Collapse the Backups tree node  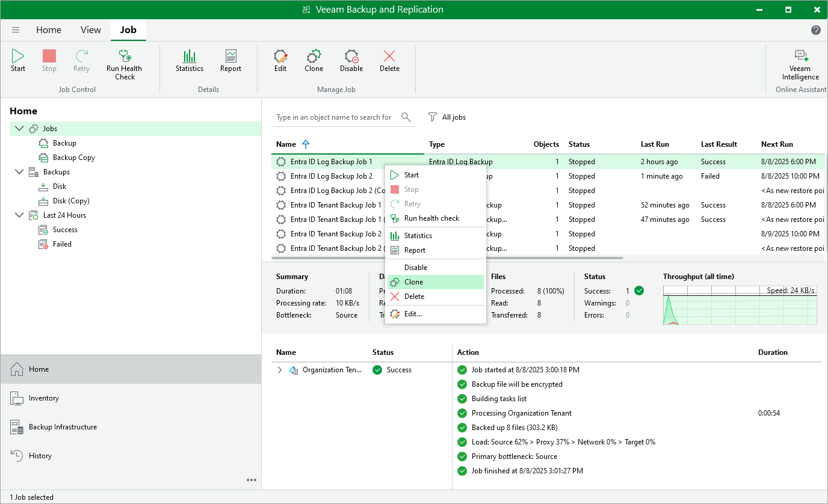click(19, 172)
